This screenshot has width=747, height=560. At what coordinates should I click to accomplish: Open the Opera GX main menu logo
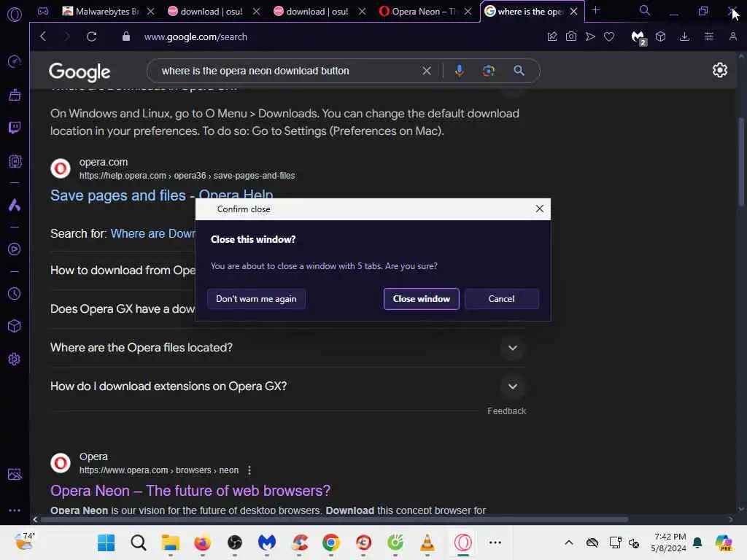[x=15, y=15]
